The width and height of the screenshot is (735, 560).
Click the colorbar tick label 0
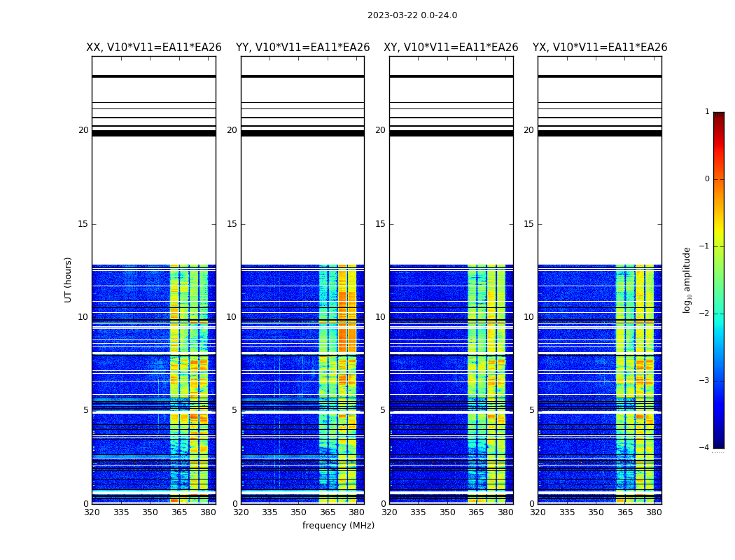click(706, 179)
